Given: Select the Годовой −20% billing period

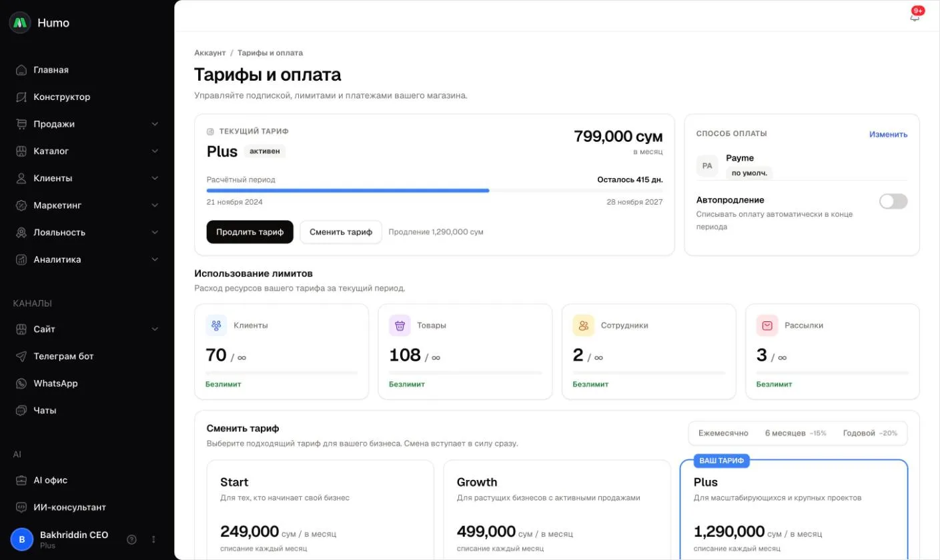Looking at the screenshot, I should (870, 433).
